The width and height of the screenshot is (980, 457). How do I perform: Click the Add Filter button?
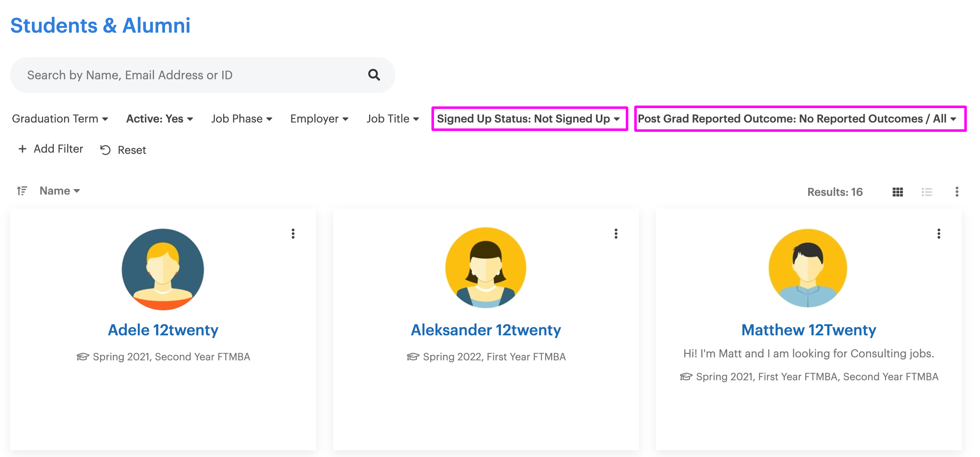(50, 149)
